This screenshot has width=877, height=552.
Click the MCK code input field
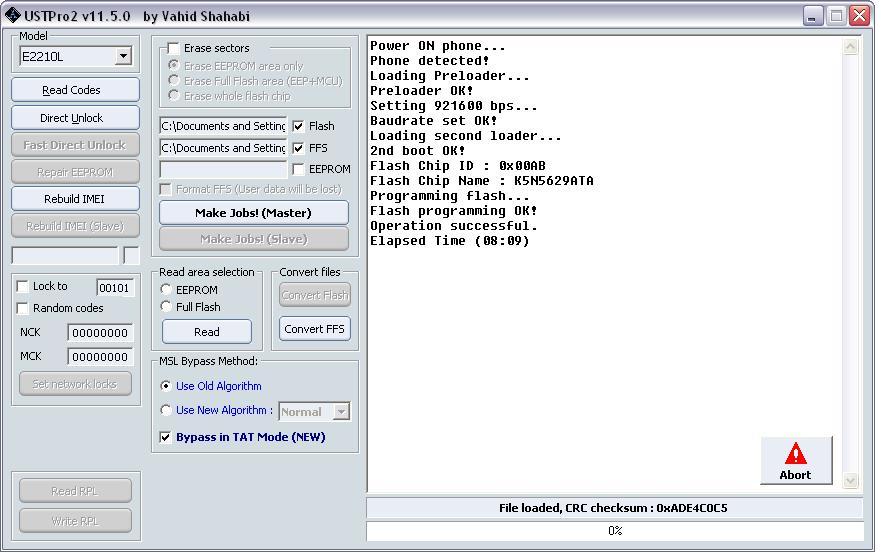(100, 357)
